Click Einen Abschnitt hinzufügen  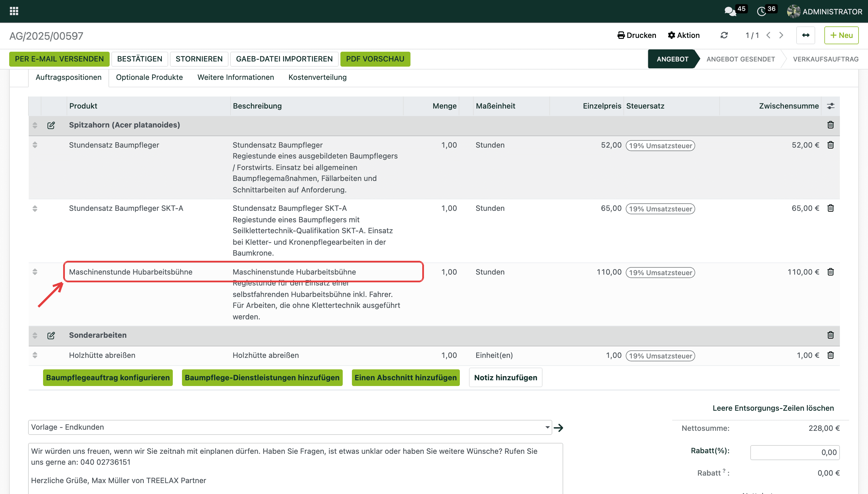tap(406, 378)
